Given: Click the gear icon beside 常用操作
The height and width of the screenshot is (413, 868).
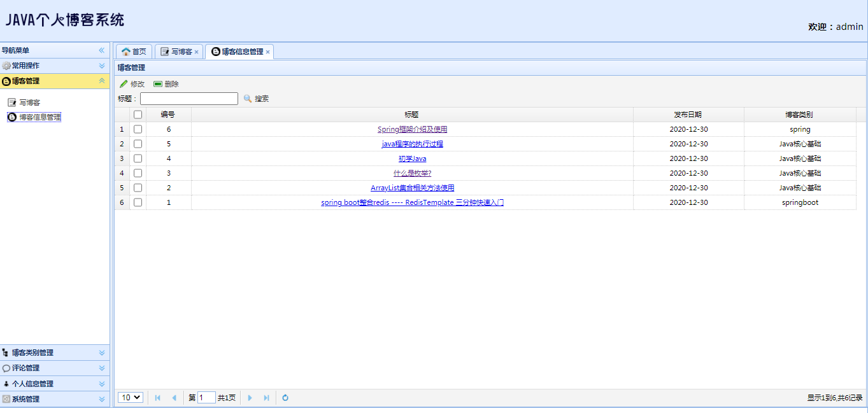Looking at the screenshot, I should click(6, 66).
